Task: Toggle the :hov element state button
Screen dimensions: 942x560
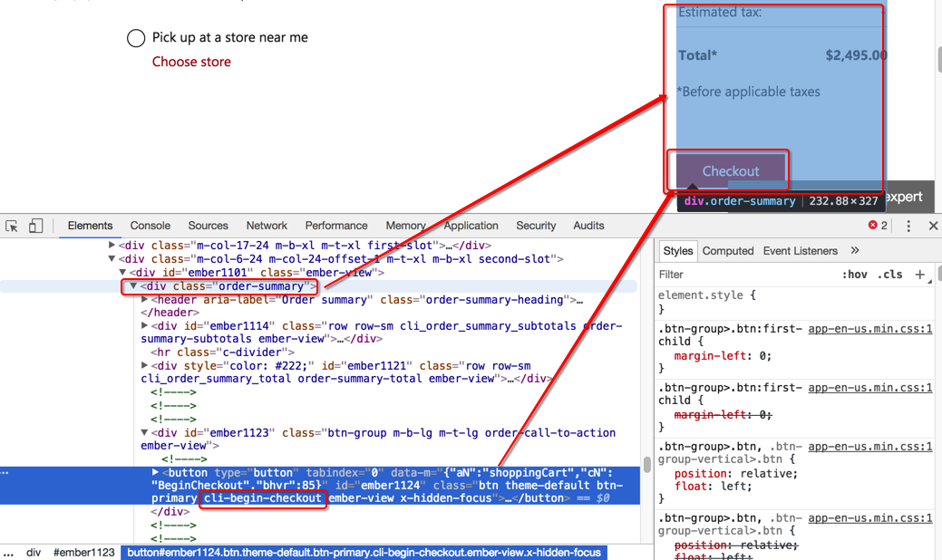Action: coord(854,275)
